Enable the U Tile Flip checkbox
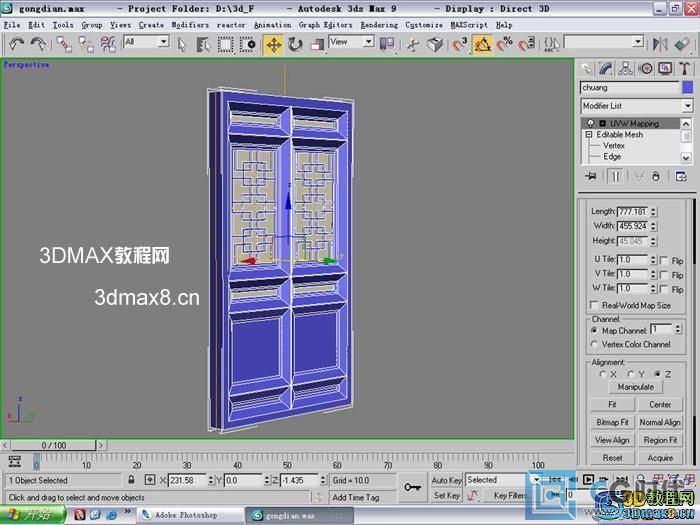 pyautogui.click(x=663, y=260)
